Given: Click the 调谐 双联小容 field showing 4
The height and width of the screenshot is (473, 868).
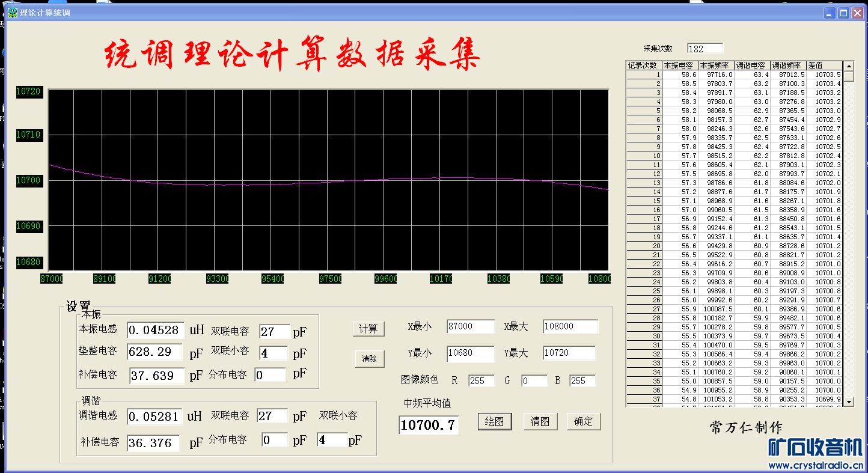Looking at the screenshot, I should click(333, 440).
